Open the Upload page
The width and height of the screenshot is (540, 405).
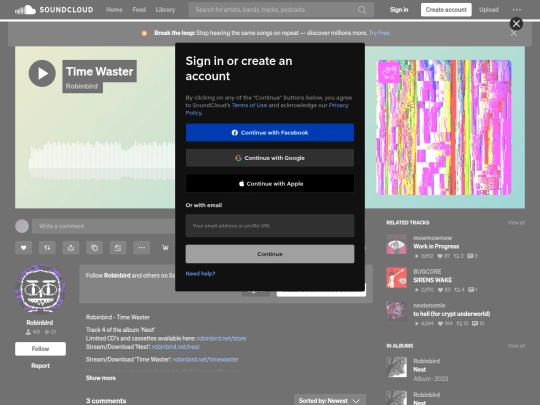489,10
